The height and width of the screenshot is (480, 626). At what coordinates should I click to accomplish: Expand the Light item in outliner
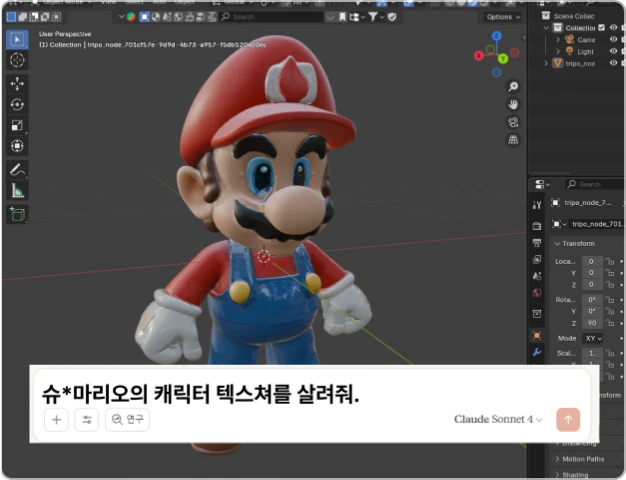click(558, 51)
